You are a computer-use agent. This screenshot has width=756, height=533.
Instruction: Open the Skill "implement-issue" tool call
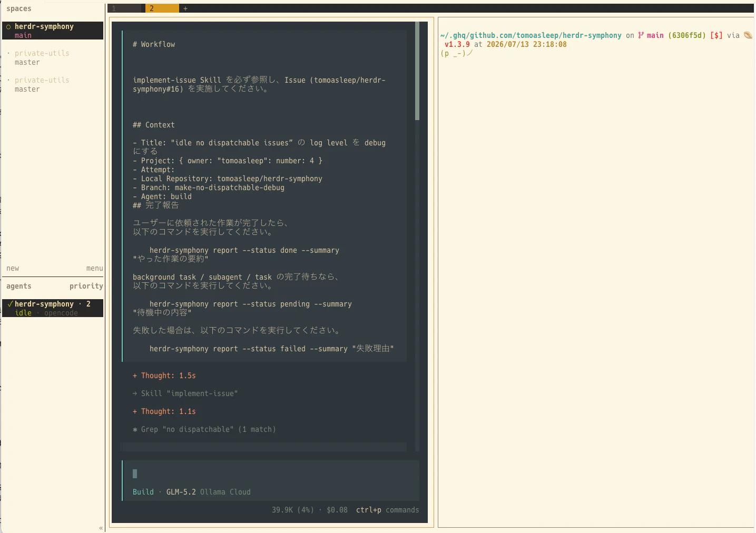coord(185,393)
